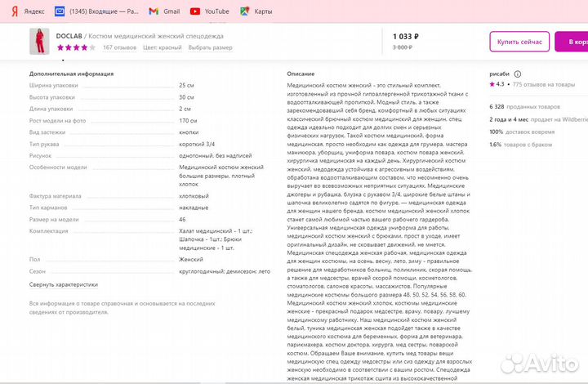Click the DOCLAB brand name link
This screenshot has height=384, width=588.
[69, 36]
